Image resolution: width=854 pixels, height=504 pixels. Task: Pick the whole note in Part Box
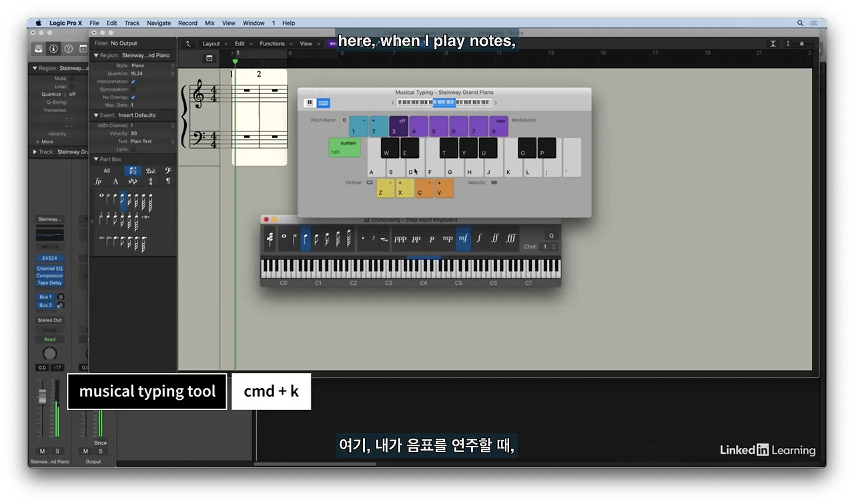[x=101, y=197]
